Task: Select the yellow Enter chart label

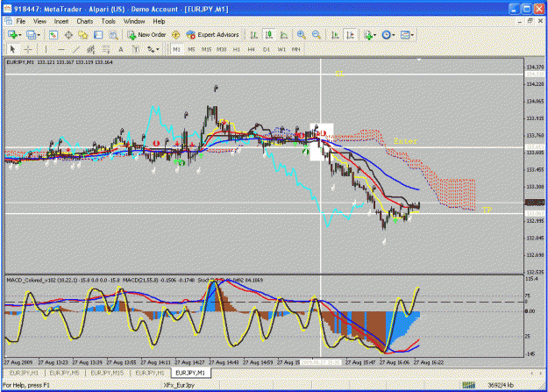Action: click(405, 141)
